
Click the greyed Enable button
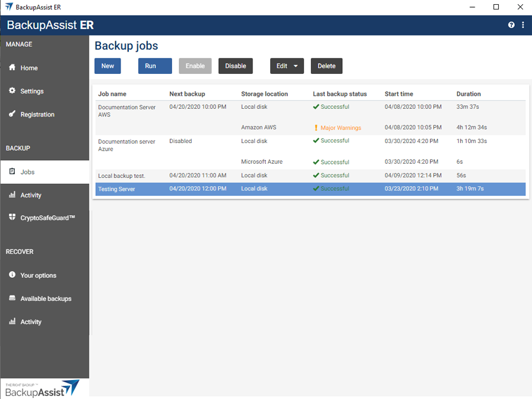[195, 66]
